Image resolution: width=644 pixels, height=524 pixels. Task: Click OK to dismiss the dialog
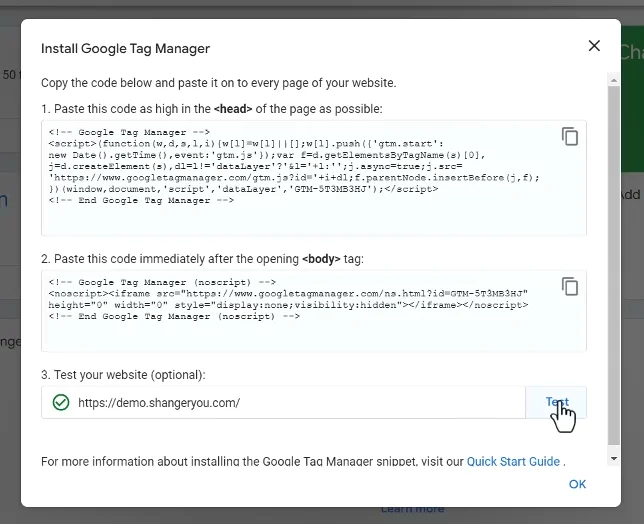(577, 484)
